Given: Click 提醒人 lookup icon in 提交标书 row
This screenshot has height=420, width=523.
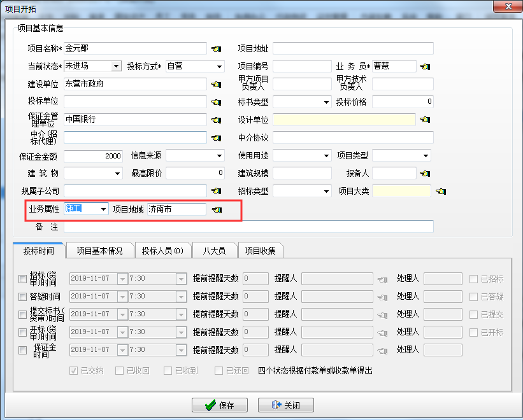Looking at the screenshot, I should pos(382,315).
